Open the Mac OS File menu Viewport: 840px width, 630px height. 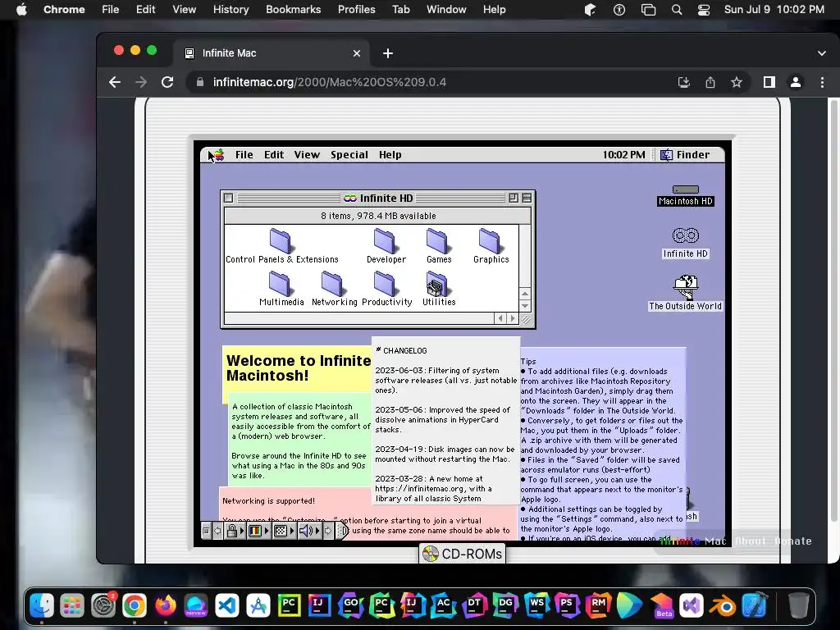(x=244, y=155)
